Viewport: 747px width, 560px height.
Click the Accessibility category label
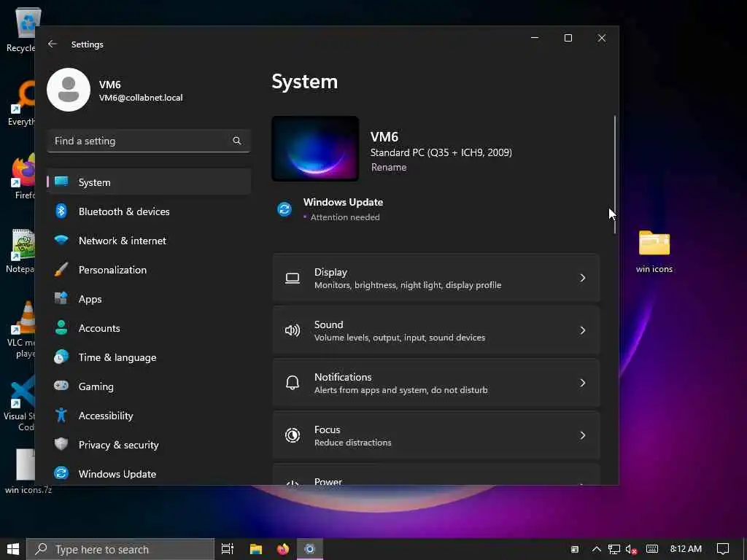tap(106, 416)
